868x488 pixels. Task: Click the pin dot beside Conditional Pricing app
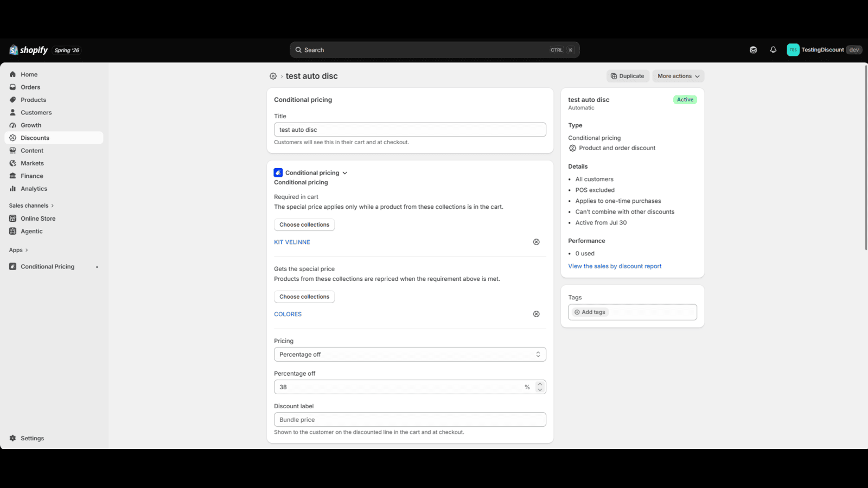(x=97, y=267)
